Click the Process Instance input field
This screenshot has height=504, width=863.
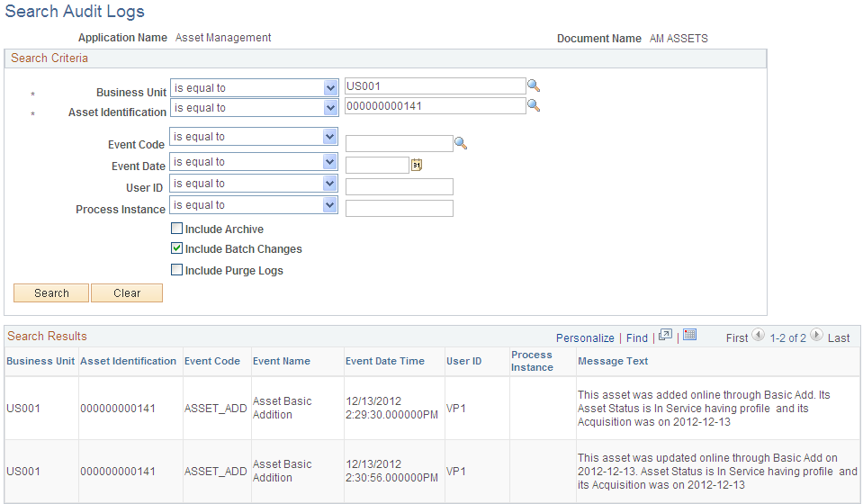pos(399,208)
